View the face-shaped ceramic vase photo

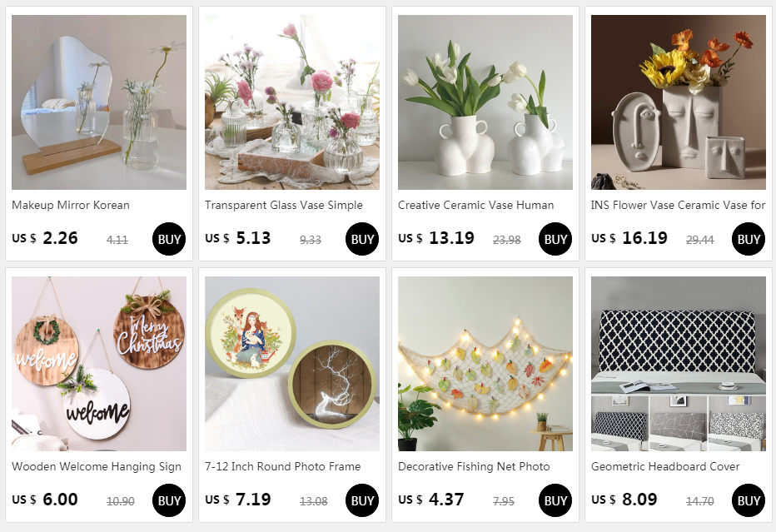678,102
